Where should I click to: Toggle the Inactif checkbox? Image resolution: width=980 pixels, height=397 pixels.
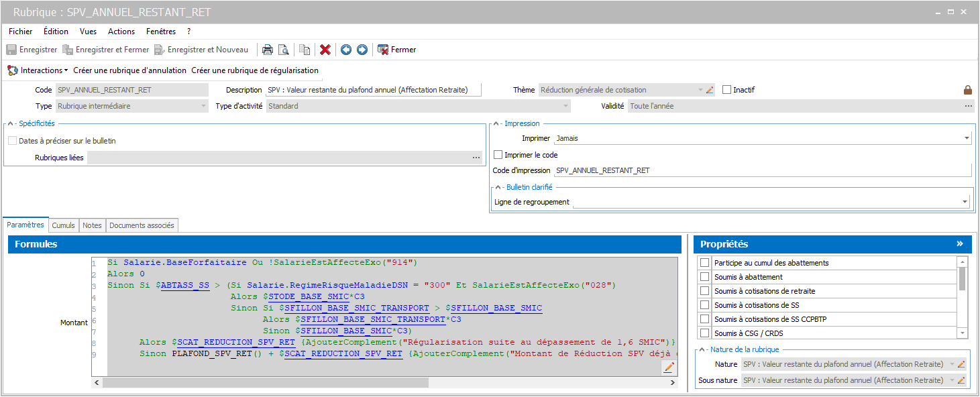pos(726,90)
